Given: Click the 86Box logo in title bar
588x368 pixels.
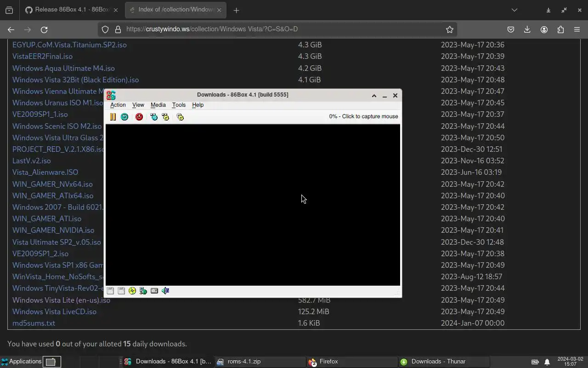Looking at the screenshot, I should tap(111, 95).
